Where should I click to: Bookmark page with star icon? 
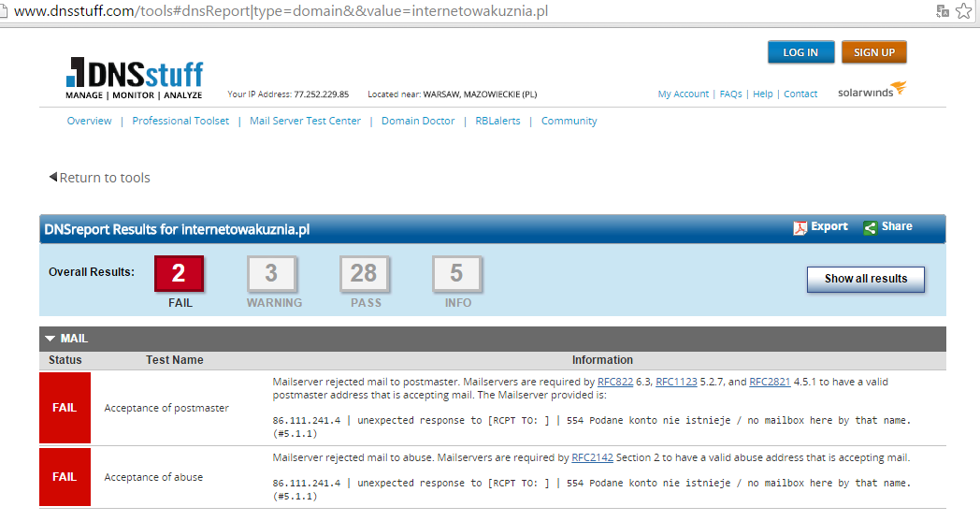[x=964, y=10]
